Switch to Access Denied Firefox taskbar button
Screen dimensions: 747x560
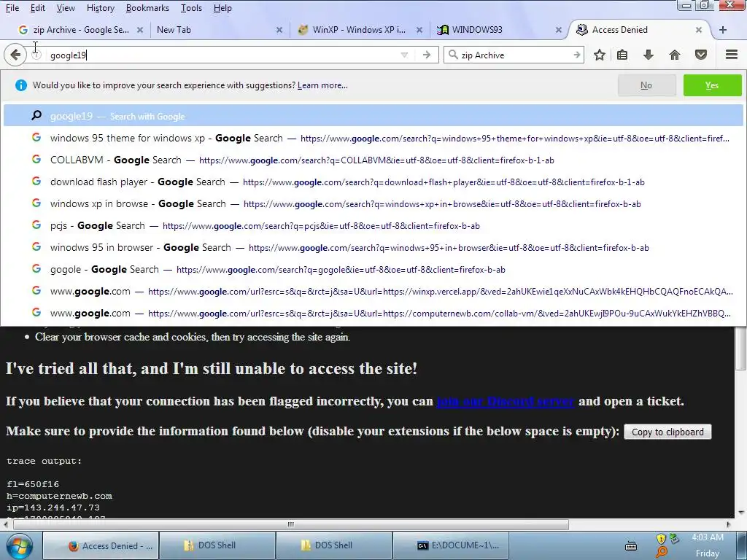click(x=101, y=545)
